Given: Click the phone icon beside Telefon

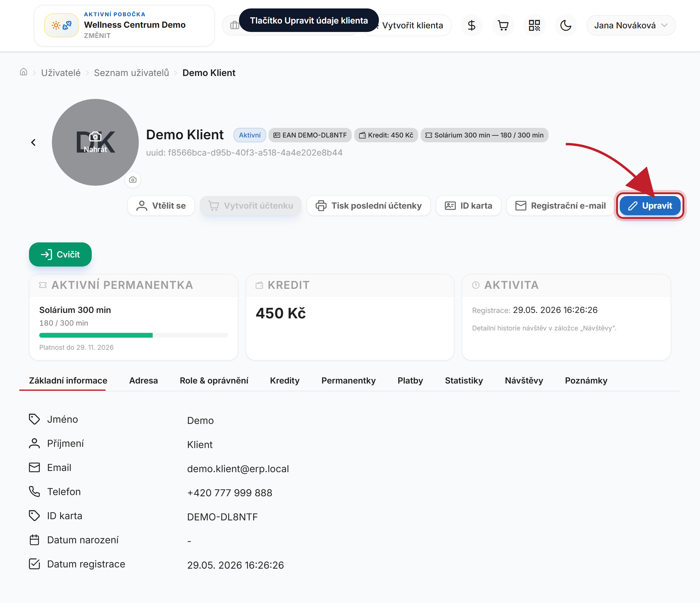Looking at the screenshot, I should (34, 491).
